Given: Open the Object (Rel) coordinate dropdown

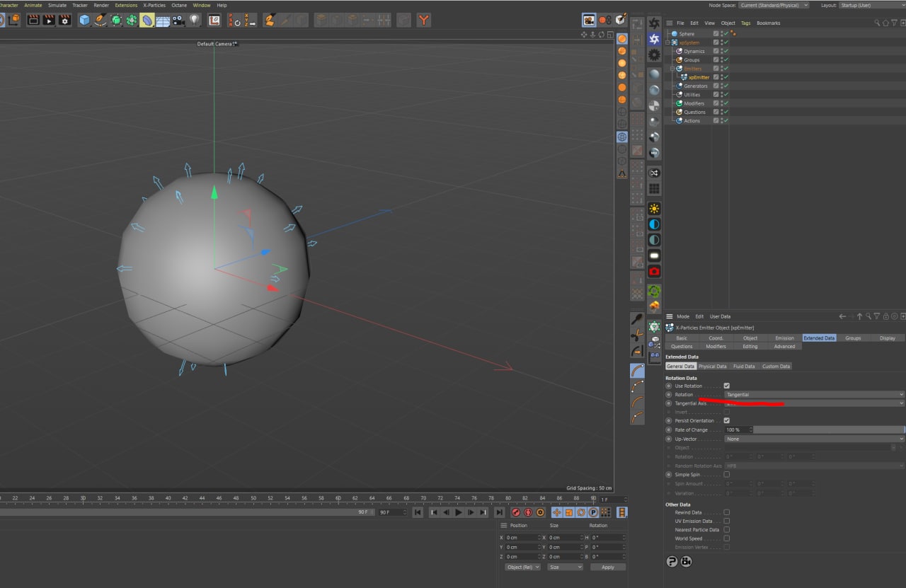Looking at the screenshot, I should [x=522, y=567].
